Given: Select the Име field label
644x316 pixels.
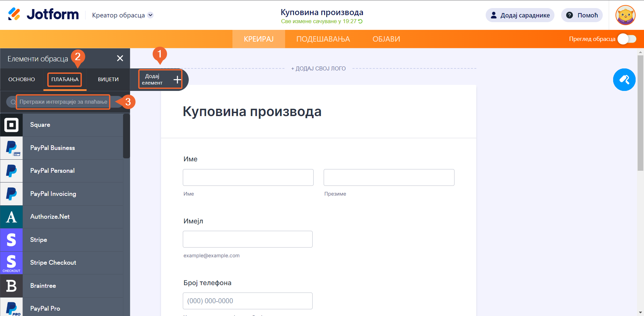Looking at the screenshot, I should 191,159.
